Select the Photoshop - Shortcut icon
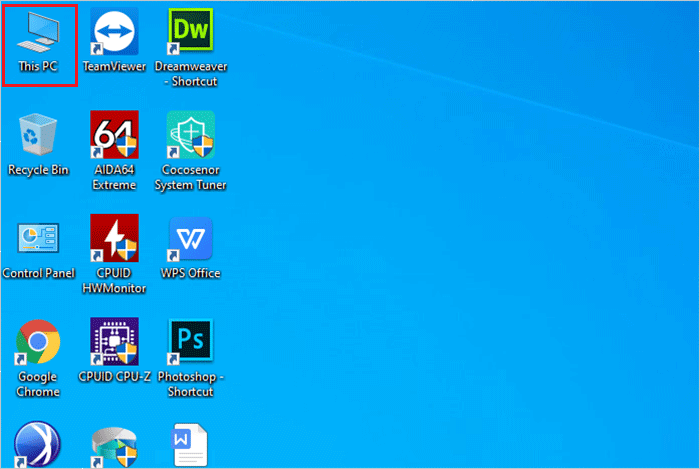Viewport: 700px width, 469px height. 191,341
